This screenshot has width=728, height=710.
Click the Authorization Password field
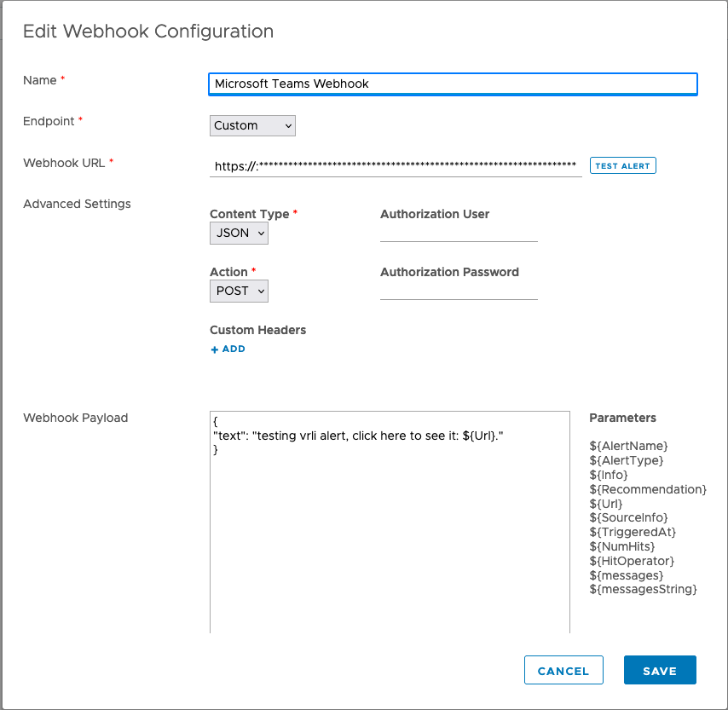[459, 291]
